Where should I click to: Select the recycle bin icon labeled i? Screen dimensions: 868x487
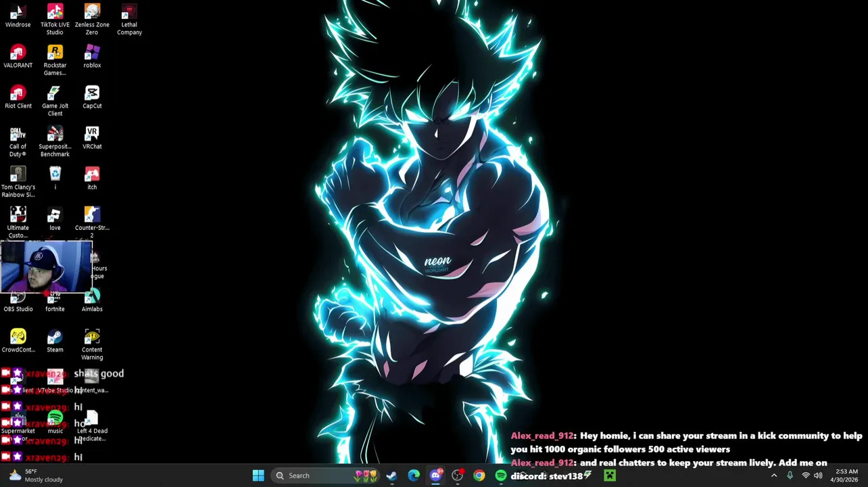tap(55, 179)
